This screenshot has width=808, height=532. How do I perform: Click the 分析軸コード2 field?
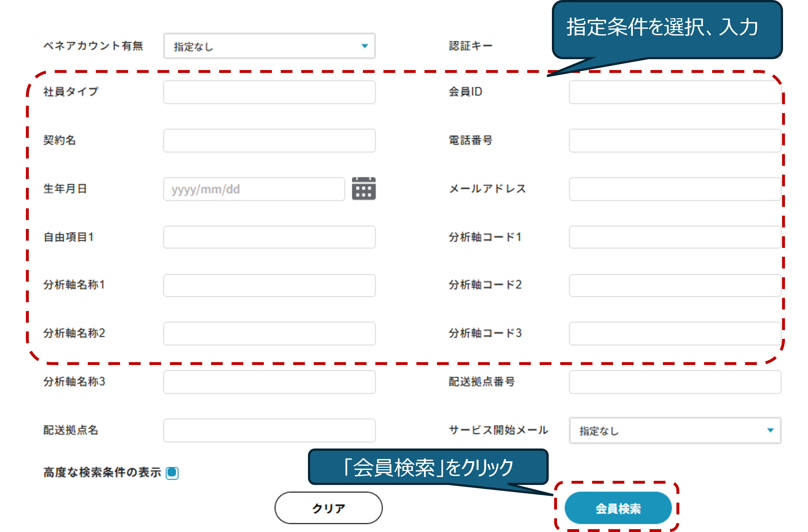pyautogui.click(x=675, y=285)
